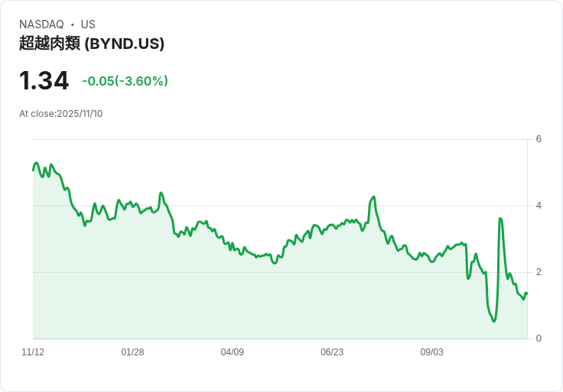
Task: Open the 超越肉類 (BYND.US) stock title
Action: click(x=92, y=44)
